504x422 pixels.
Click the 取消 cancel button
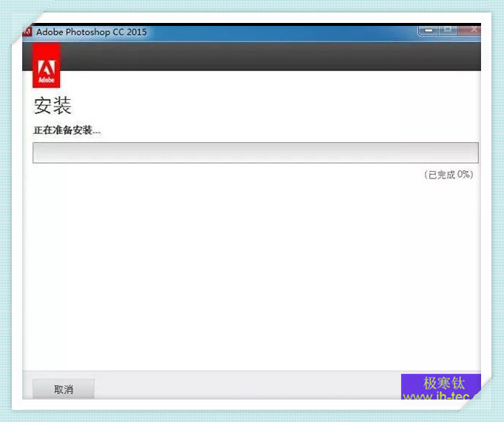tap(64, 389)
